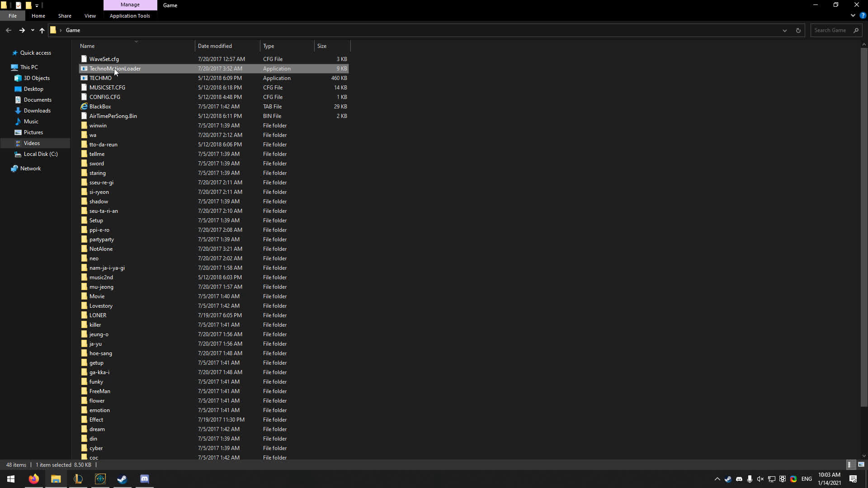Open the address bar history dropdown
This screenshot has height=488, width=868.
pos(785,30)
